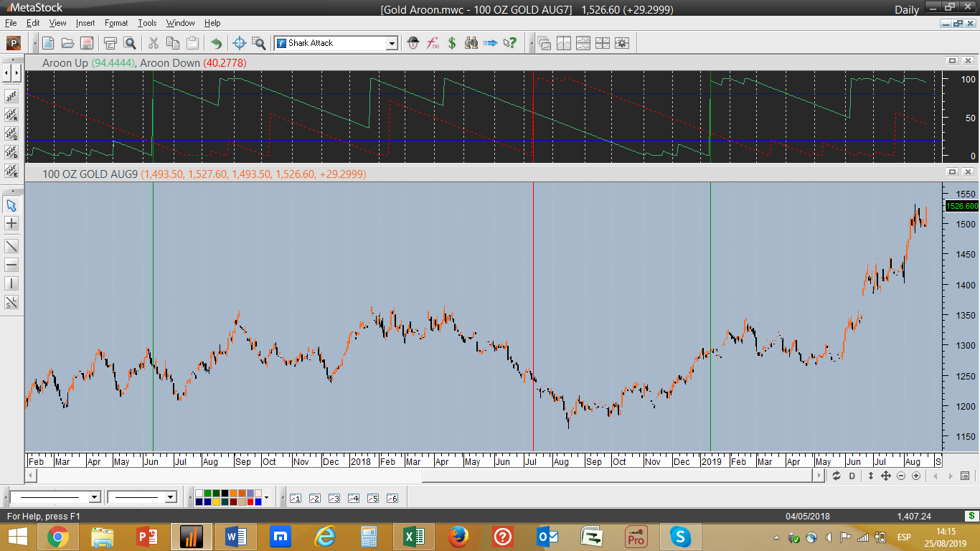Select the crosshair target tool in toolbar
The height and width of the screenshot is (551, 980).
pyautogui.click(x=240, y=43)
